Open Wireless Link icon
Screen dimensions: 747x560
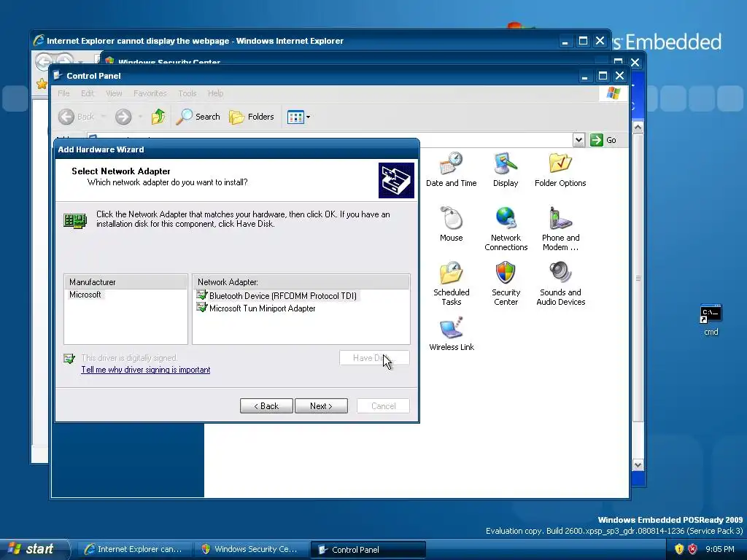(x=451, y=334)
